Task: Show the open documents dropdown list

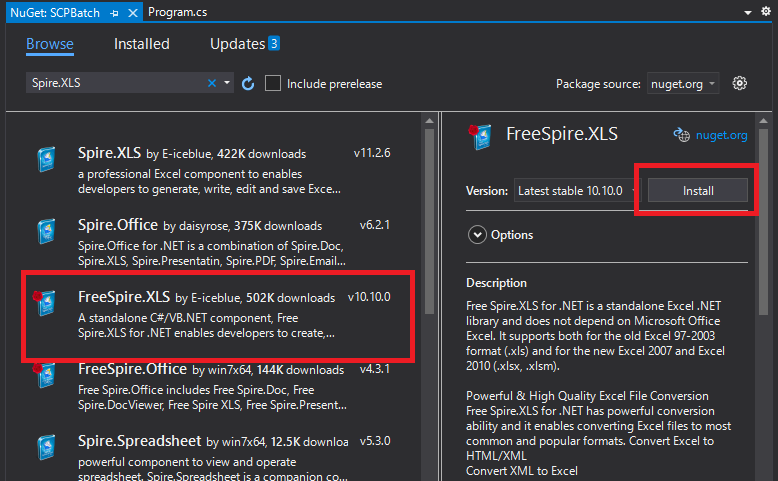Action: tap(748, 12)
